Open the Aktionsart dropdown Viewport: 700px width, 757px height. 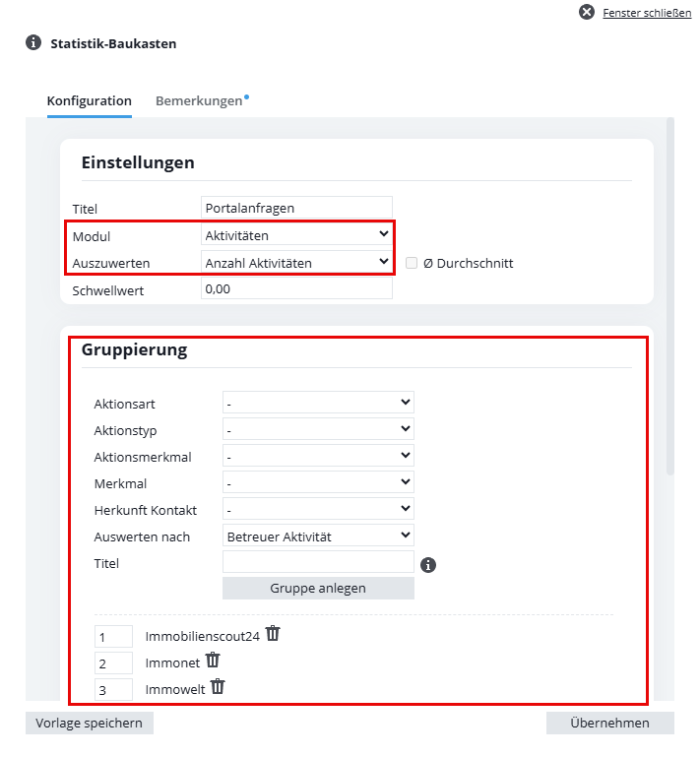point(318,404)
